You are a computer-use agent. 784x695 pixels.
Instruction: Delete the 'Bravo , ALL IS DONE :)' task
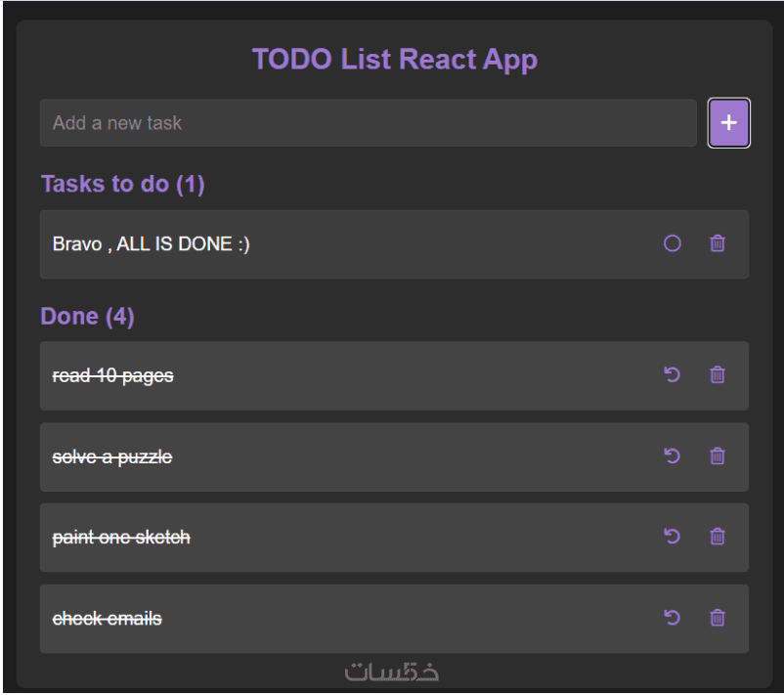click(718, 244)
